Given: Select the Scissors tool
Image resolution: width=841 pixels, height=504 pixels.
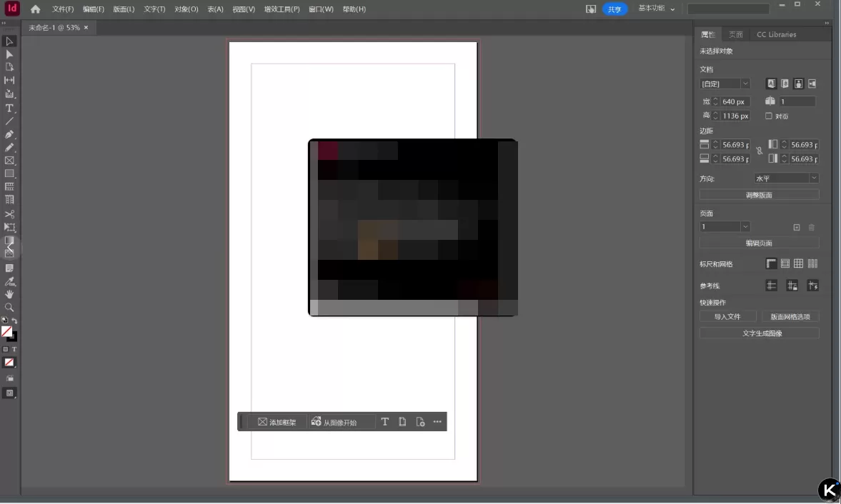Looking at the screenshot, I should pyautogui.click(x=9, y=213).
